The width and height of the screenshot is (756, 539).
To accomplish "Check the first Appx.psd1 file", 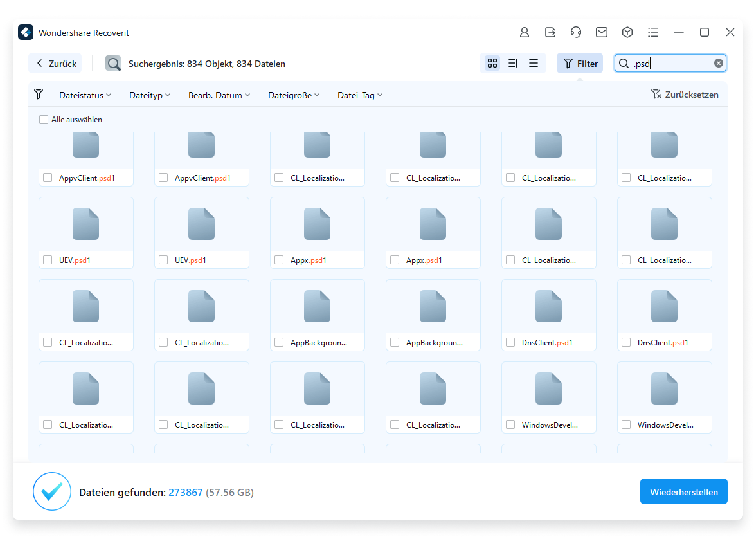I will 279,260.
